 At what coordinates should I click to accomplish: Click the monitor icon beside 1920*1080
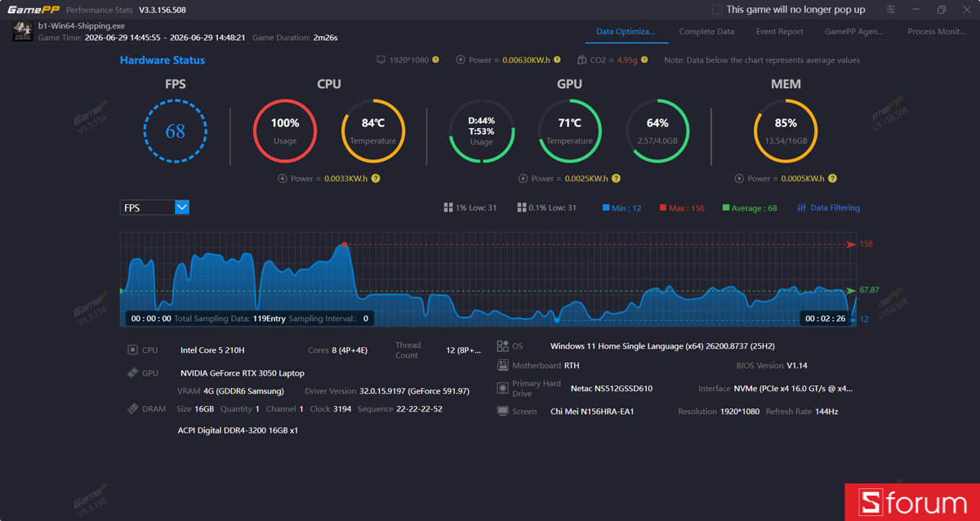click(x=381, y=60)
